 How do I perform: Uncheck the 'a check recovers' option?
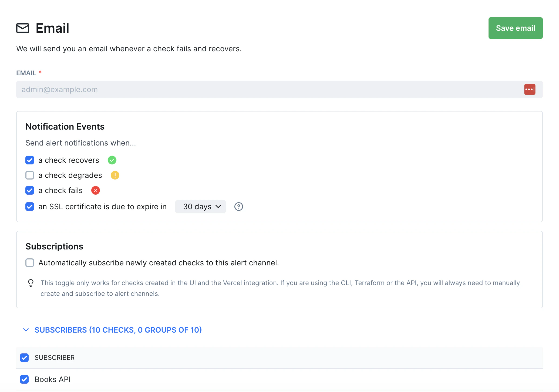(x=29, y=160)
